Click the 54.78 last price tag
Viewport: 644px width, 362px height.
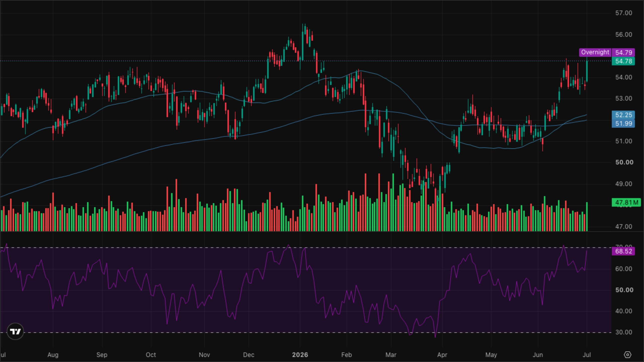(x=623, y=61)
